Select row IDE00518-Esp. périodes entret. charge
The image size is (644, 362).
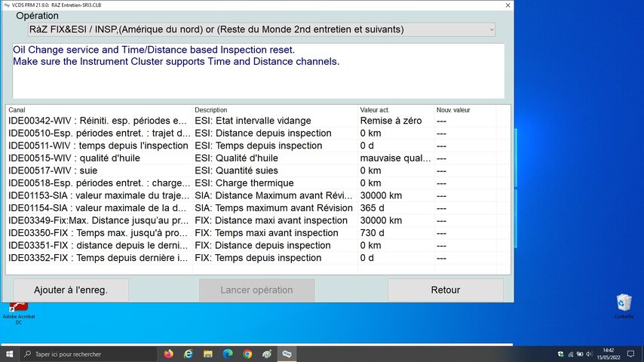click(x=258, y=183)
